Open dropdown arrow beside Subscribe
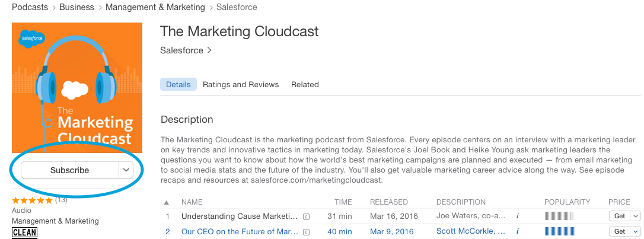Screen dimensions: 644x239 coord(126,170)
